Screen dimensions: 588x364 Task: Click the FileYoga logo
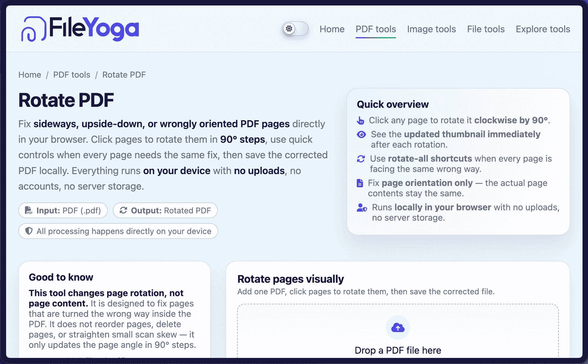coord(80,29)
